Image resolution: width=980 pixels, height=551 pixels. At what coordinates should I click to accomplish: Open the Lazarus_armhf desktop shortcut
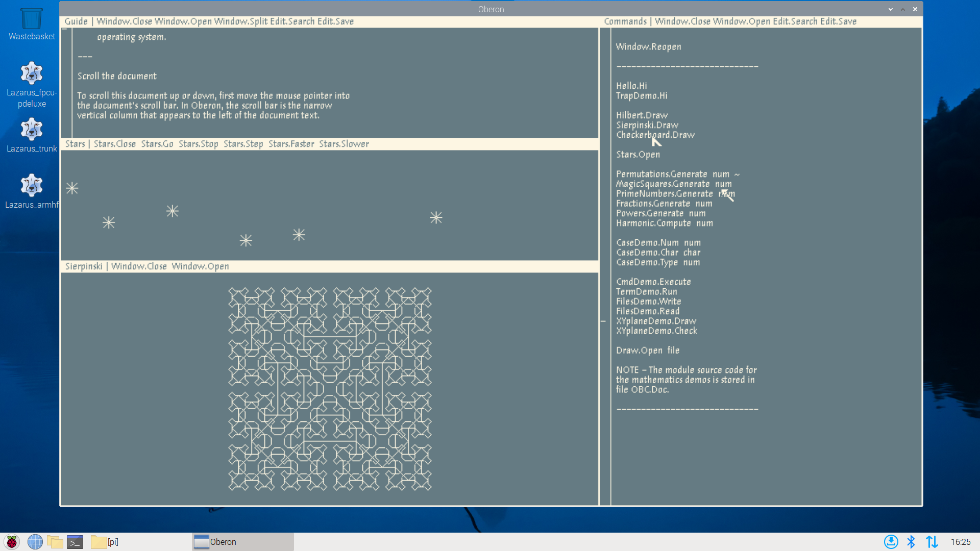[x=31, y=185]
